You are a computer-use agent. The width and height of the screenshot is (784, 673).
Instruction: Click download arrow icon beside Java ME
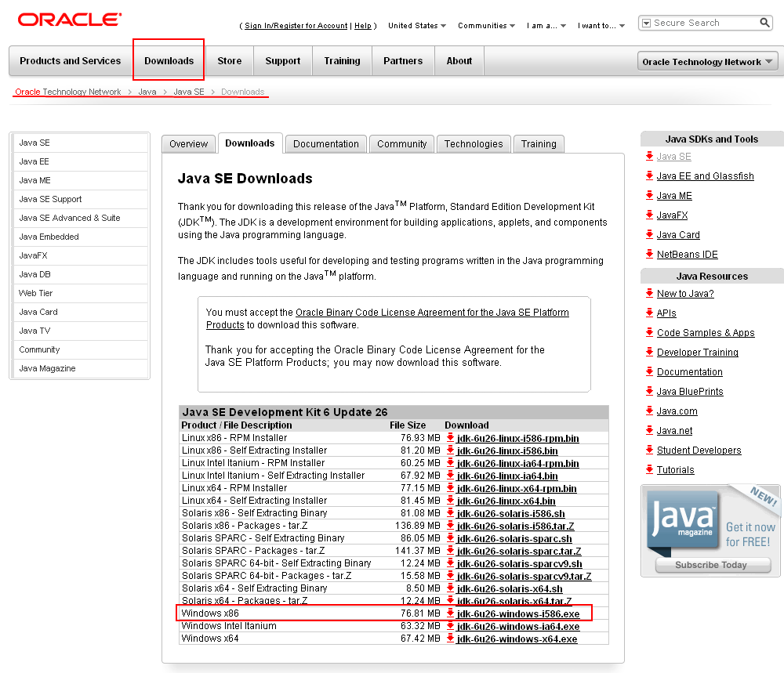[649, 195]
